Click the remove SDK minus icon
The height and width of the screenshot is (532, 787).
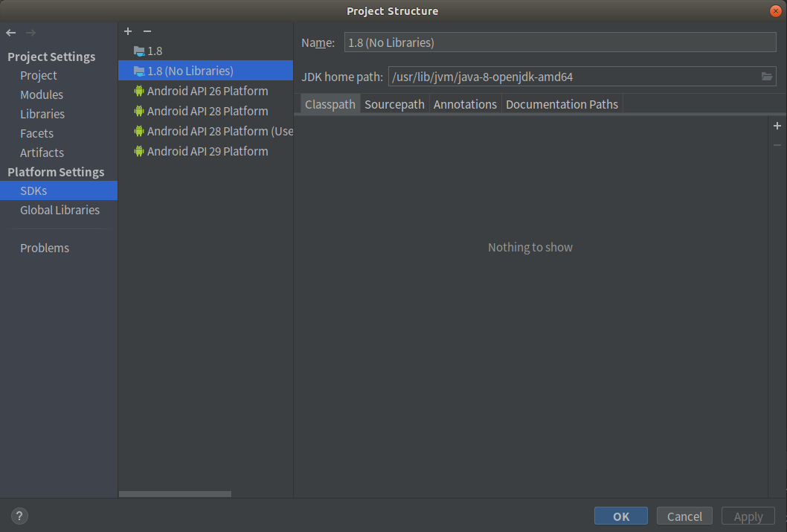[147, 31]
